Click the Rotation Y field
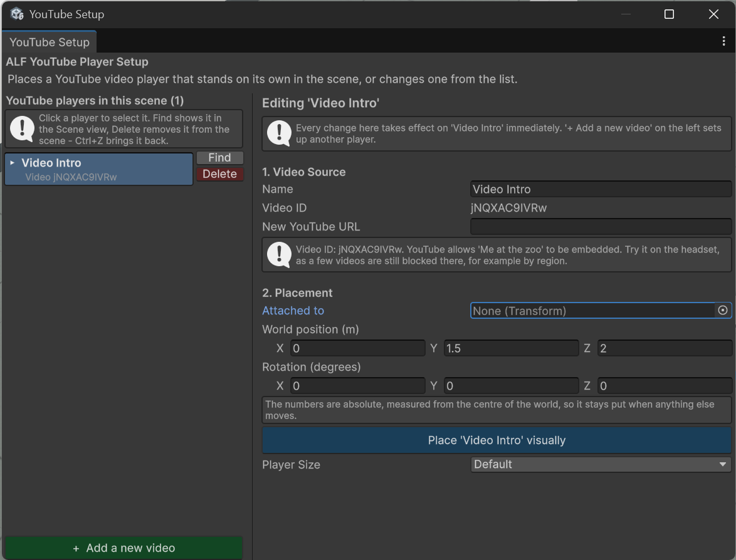Image resolution: width=736 pixels, height=560 pixels. [511, 385]
